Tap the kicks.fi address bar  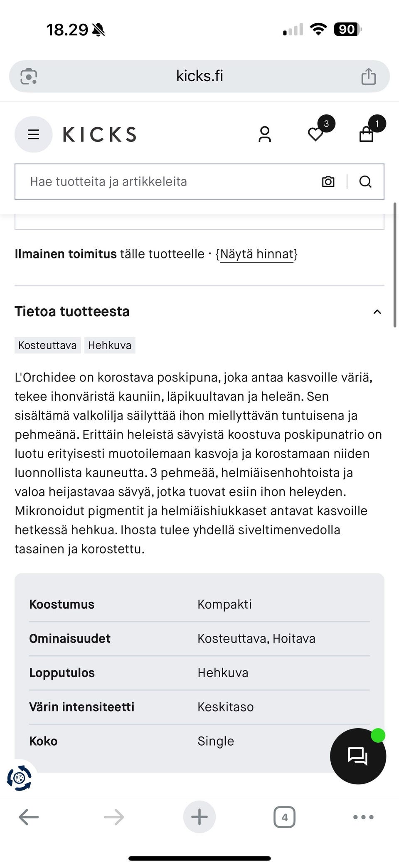[x=199, y=76]
